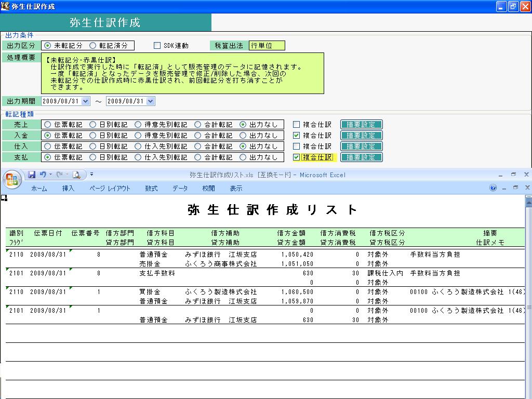Click 摘要設定 button for 入金 row

pyautogui.click(x=362, y=136)
